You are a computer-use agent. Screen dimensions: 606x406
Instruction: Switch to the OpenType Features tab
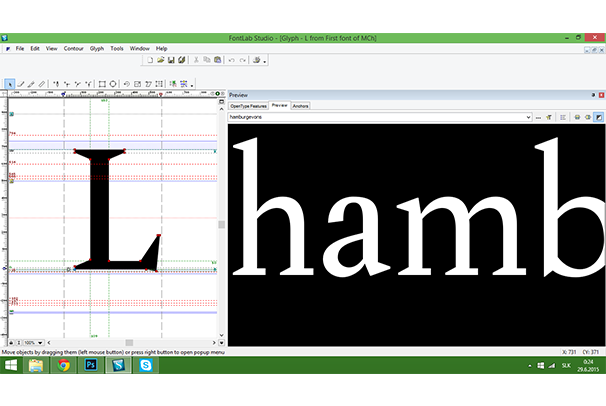click(248, 105)
